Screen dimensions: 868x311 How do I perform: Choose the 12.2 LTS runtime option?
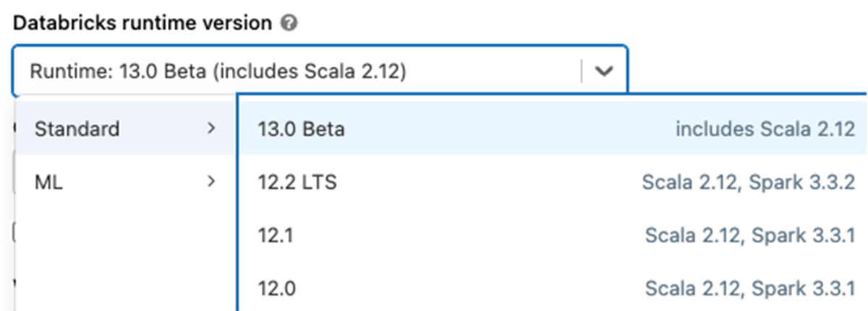click(x=297, y=182)
